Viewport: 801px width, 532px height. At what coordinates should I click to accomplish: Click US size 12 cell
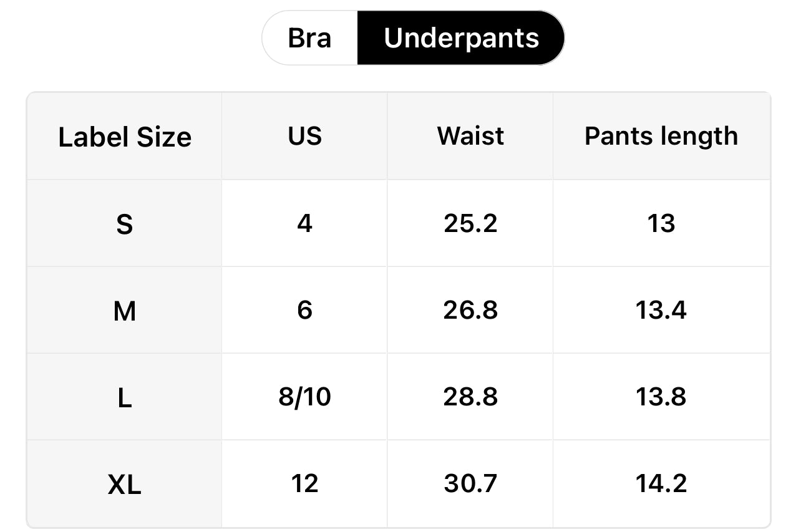304,483
